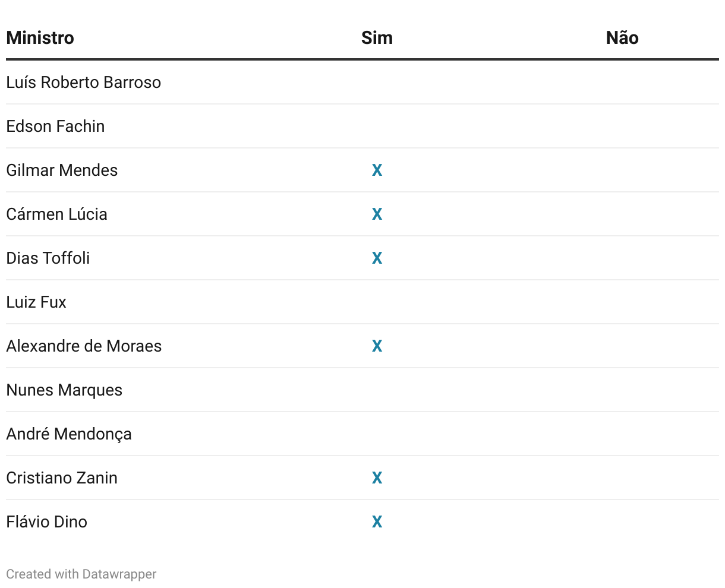Open the Created with Datawrapper link
Image resolution: width=725 pixels, height=588 pixels.
click(81, 574)
